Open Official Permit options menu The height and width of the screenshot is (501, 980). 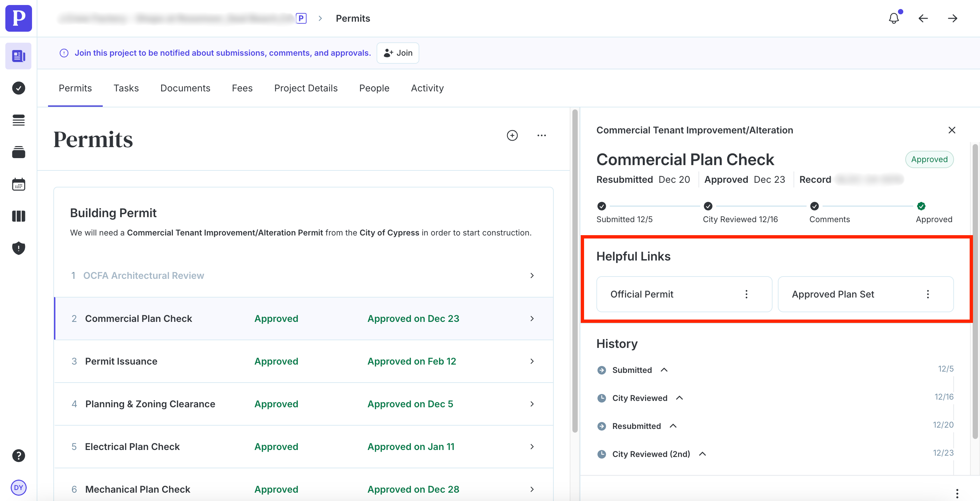[746, 294]
